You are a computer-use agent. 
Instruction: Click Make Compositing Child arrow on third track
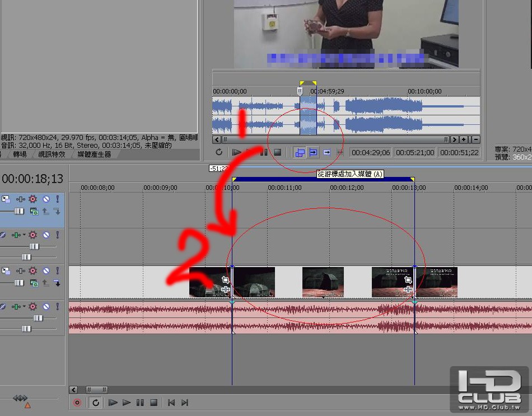(57, 283)
